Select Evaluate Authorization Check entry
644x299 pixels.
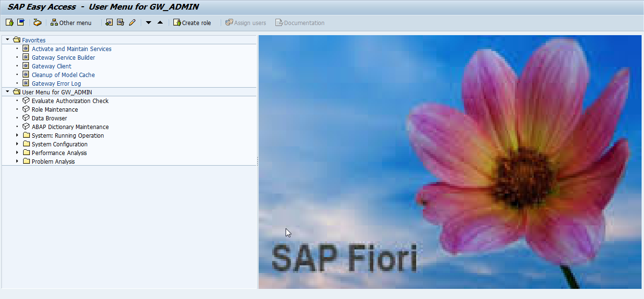pos(70,101)
